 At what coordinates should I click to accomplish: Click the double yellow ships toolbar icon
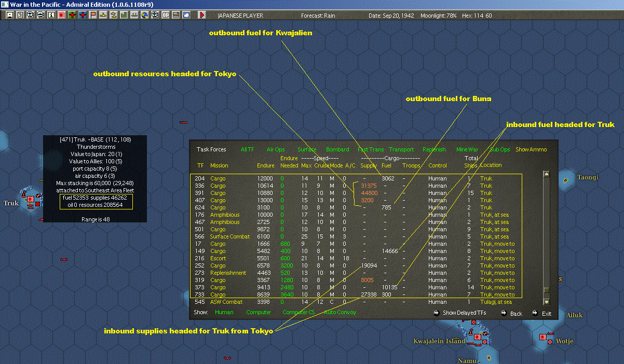pyautogui.click(x=114, y=15)
